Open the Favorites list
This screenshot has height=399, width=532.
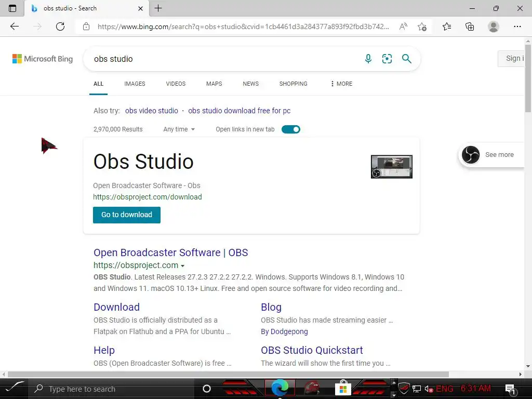tap(447, 26)
